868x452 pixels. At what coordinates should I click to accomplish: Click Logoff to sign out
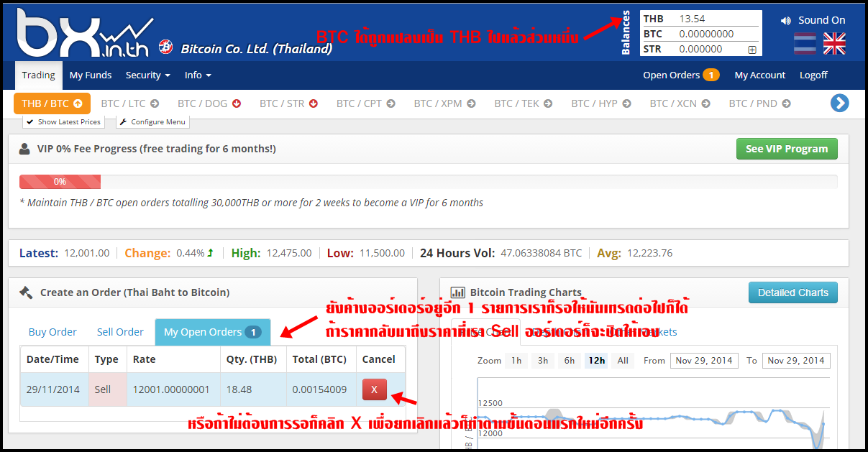point(813,75)
